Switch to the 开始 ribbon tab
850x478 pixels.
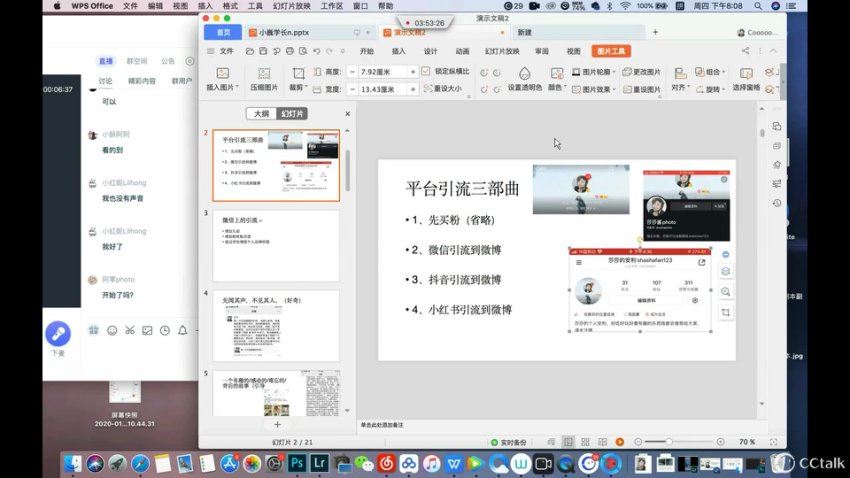[366, 51]
